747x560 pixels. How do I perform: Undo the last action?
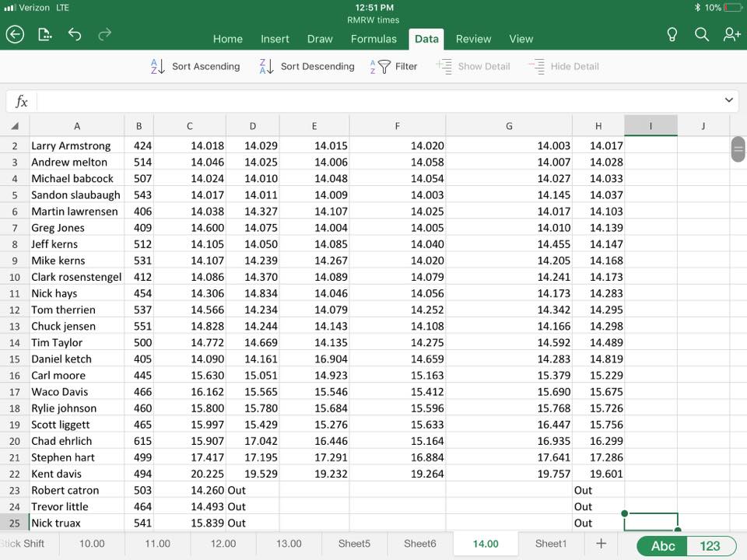[x=75, y=34]
